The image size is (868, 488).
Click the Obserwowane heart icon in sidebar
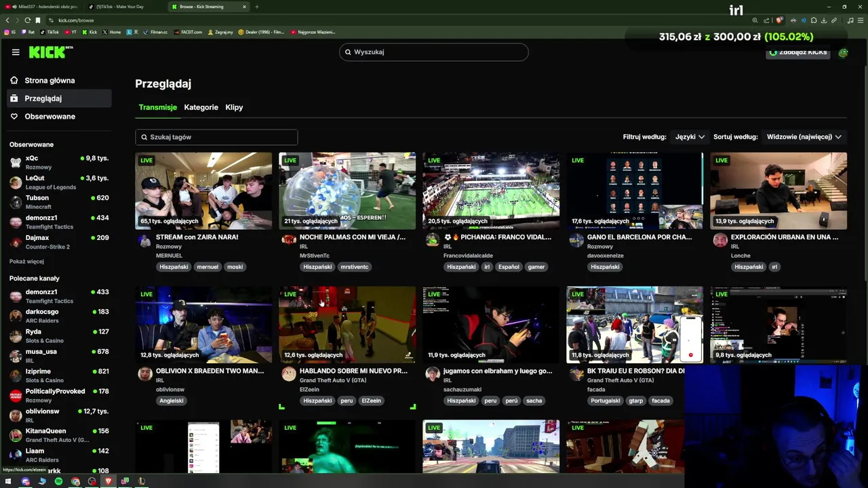[x=14, y=117]
